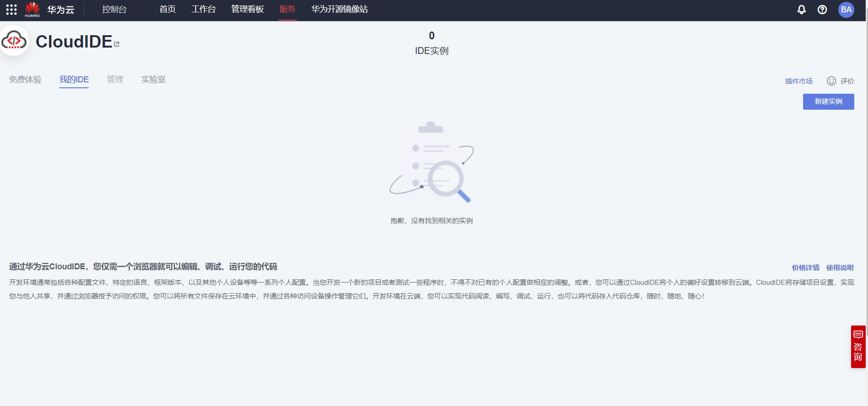This screenshot has width=868, height=406.
Task: Open the 插件市场 link
Action: click(799, 81)
